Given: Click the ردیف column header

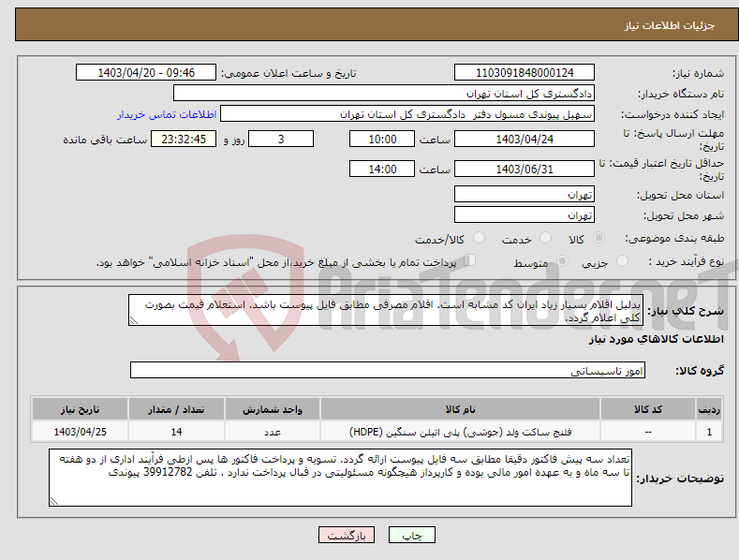Looking at the screenshot, I should coord(709,409).
